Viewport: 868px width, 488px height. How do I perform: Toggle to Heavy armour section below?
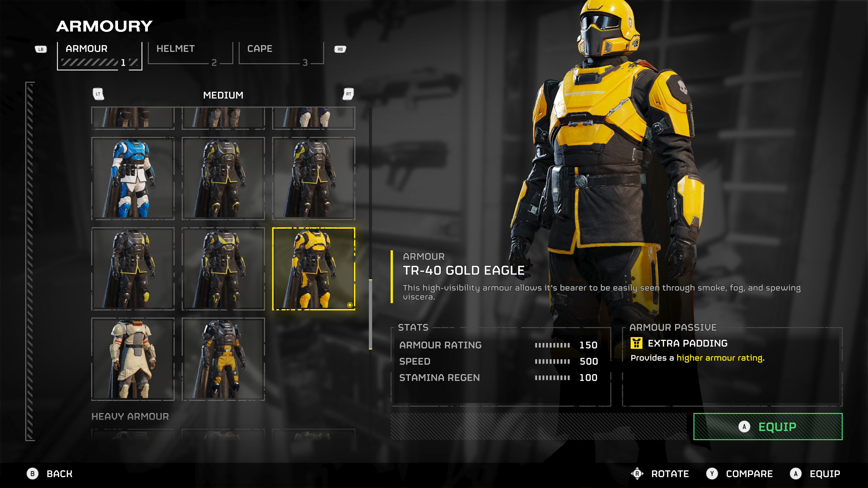[131, 416]
